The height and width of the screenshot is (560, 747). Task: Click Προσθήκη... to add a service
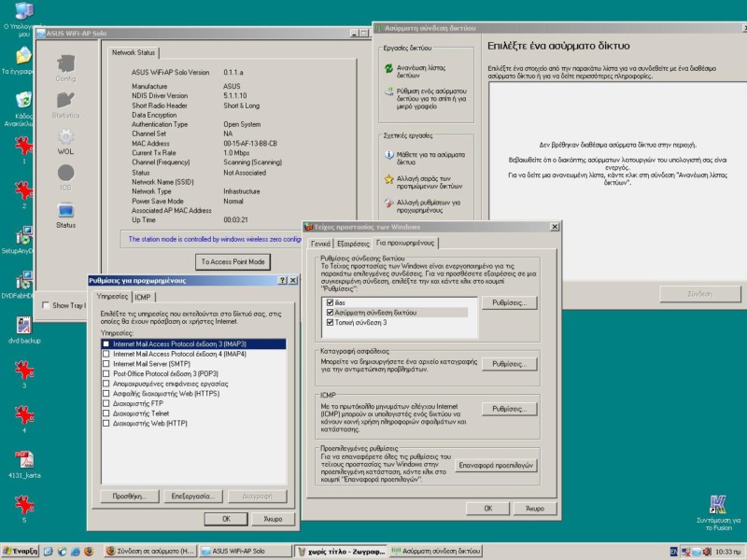point(130,497)
